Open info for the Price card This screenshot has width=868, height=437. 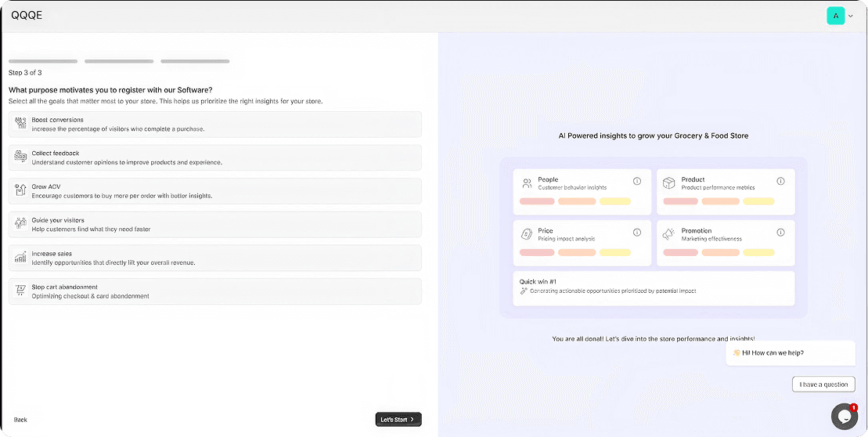636,233
